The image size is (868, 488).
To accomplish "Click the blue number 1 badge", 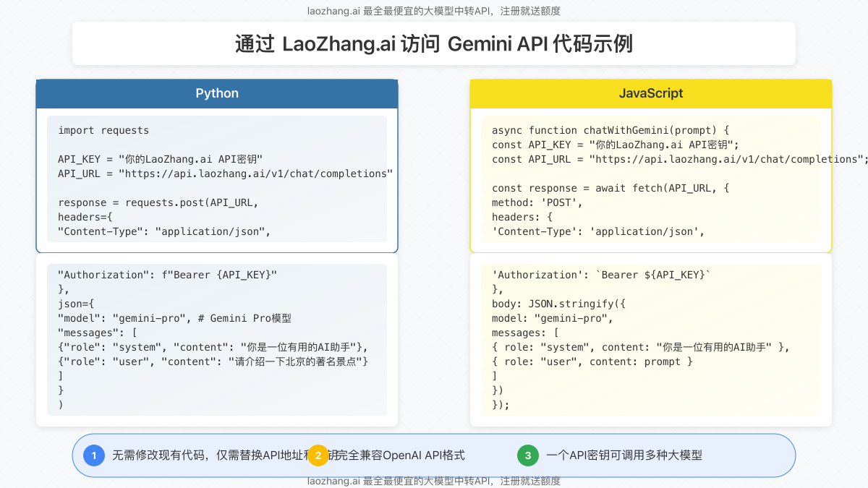I will [94, 455].
